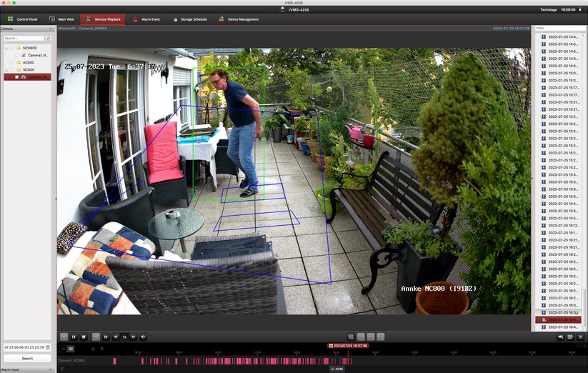Toggle the NC800 group checkbox
Viewport: 588px width, 373px height.
pos(11,70)
